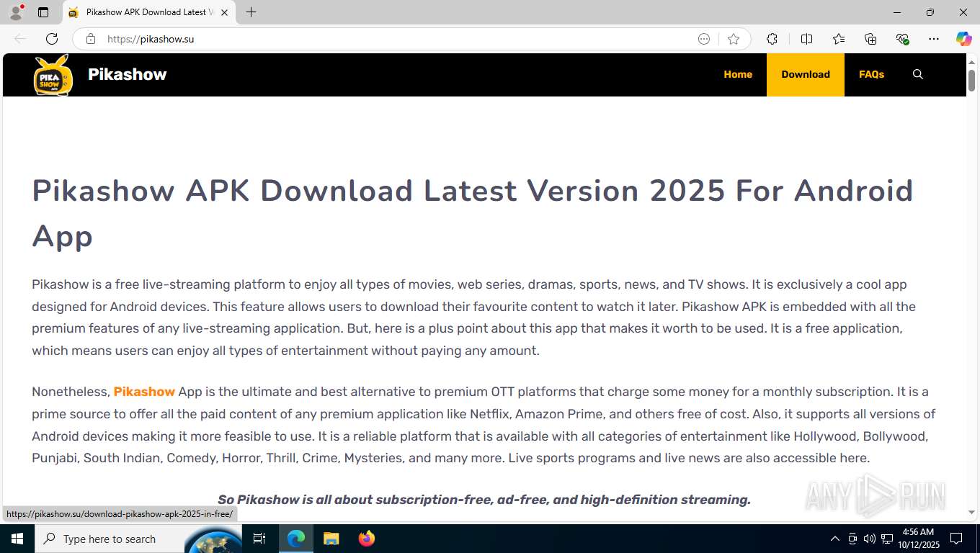Click the Edge taskbar icon
980x553 pixels.
(296, 539)
